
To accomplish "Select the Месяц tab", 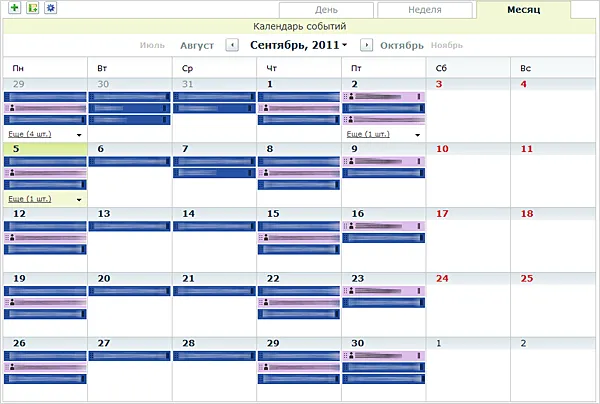I will [537, 10].
